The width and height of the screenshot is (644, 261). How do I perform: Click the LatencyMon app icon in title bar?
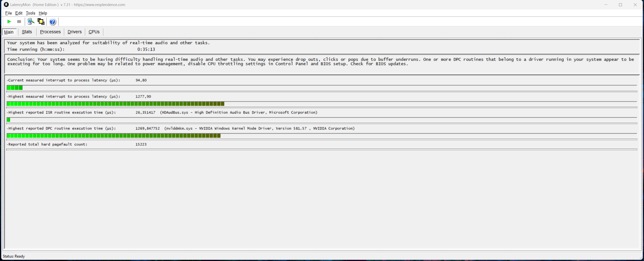tap(6, 5)
